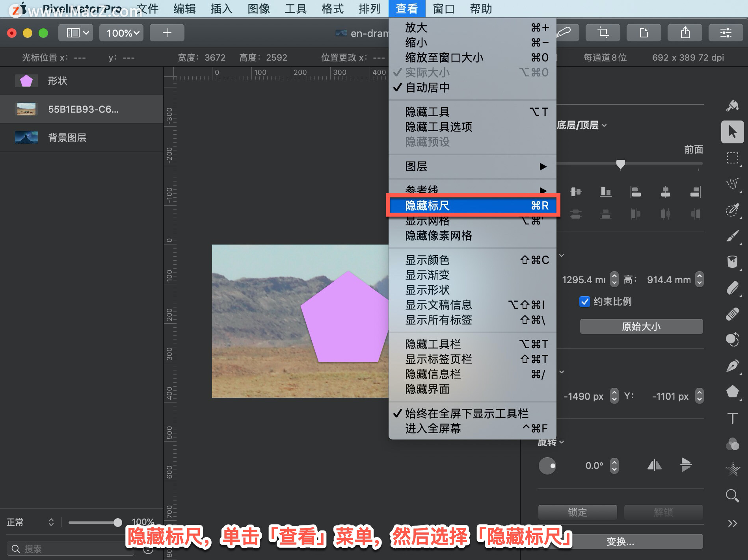Choose 显示形状 menu item
The width and height of the screenshot is (748, 560).
click(x=472, y=290)
